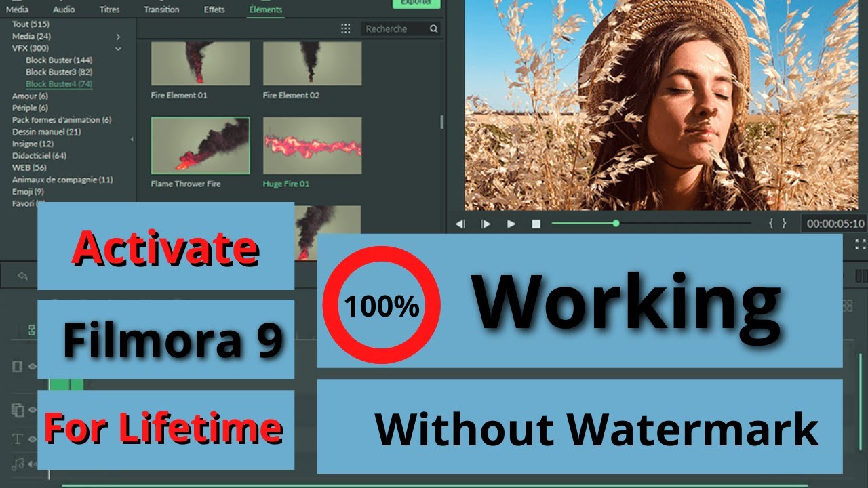The height and width of the screenshot is (488, 868).
Task: Set the mark-in brace point
Action: [x=772, y=223]
